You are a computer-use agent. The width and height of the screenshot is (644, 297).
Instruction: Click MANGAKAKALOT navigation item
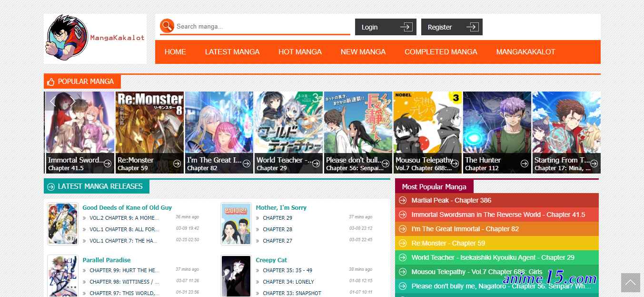(525, 52)
